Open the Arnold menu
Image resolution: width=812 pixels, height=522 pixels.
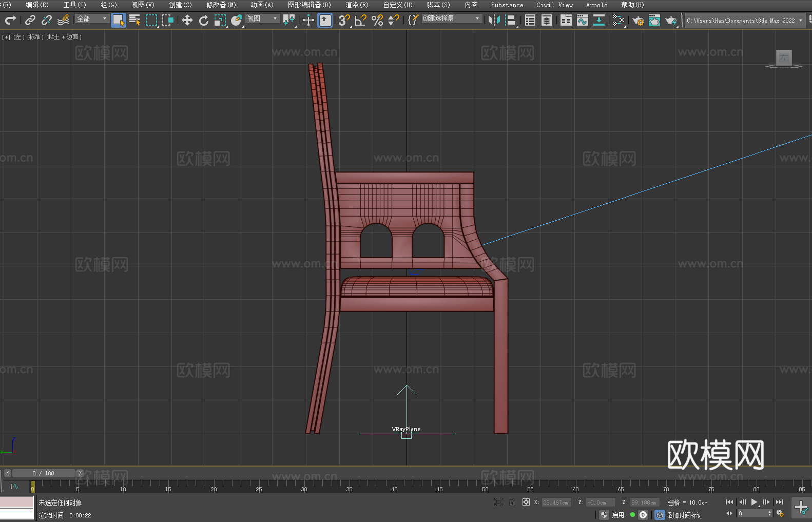pos(596,5)
